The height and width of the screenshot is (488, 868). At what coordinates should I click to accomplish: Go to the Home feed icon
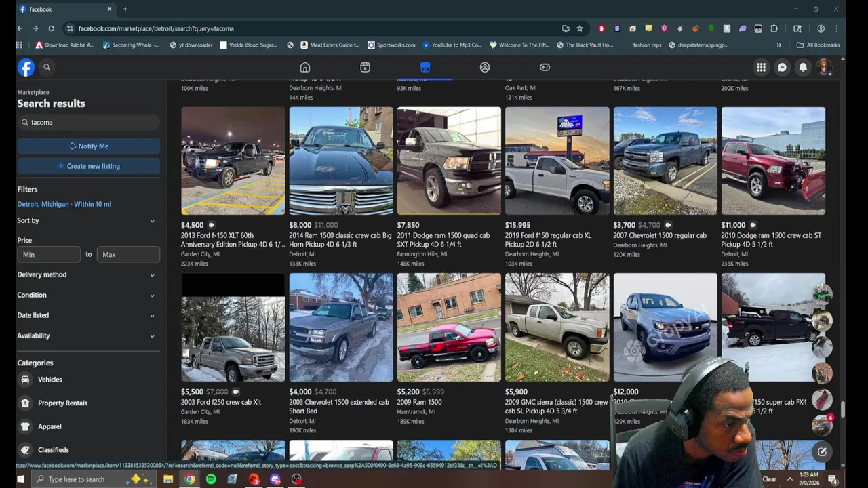(305, 67)
